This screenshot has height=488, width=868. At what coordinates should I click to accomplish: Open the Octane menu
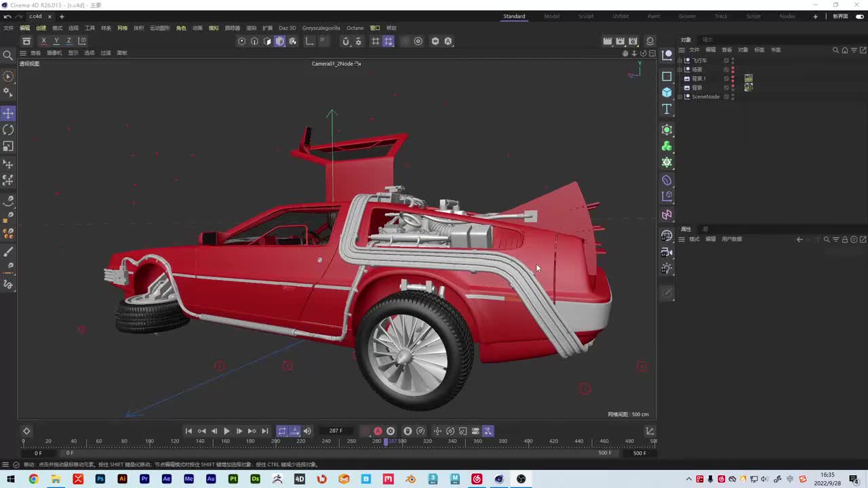(x=355, y=28)
